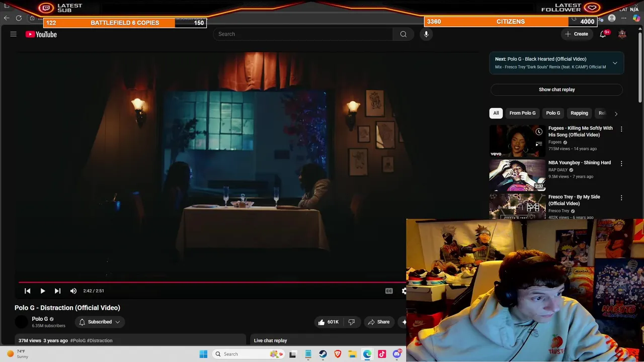Open Task View on the taskbar
Viewport: 644px width, 362px height.
coord(293,354)
